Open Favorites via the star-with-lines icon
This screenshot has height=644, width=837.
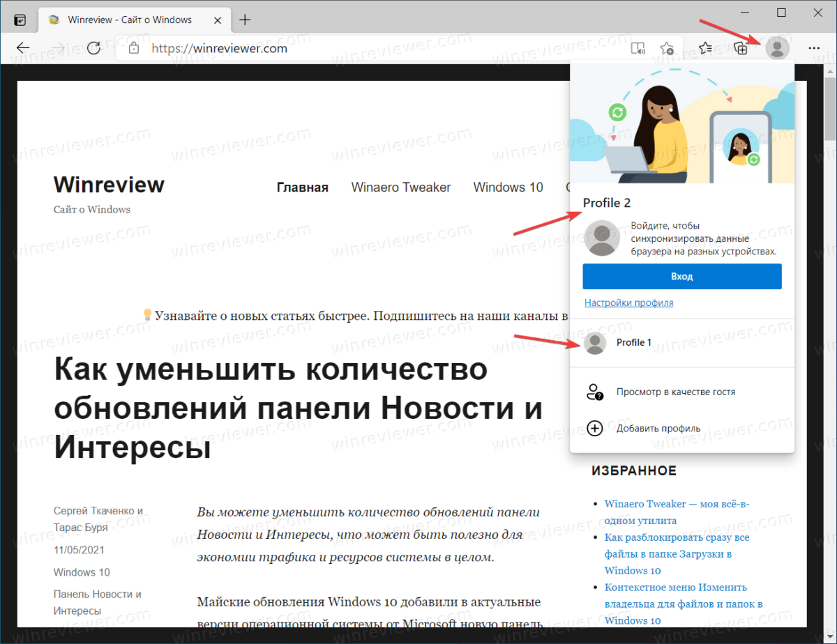point(705,47)
